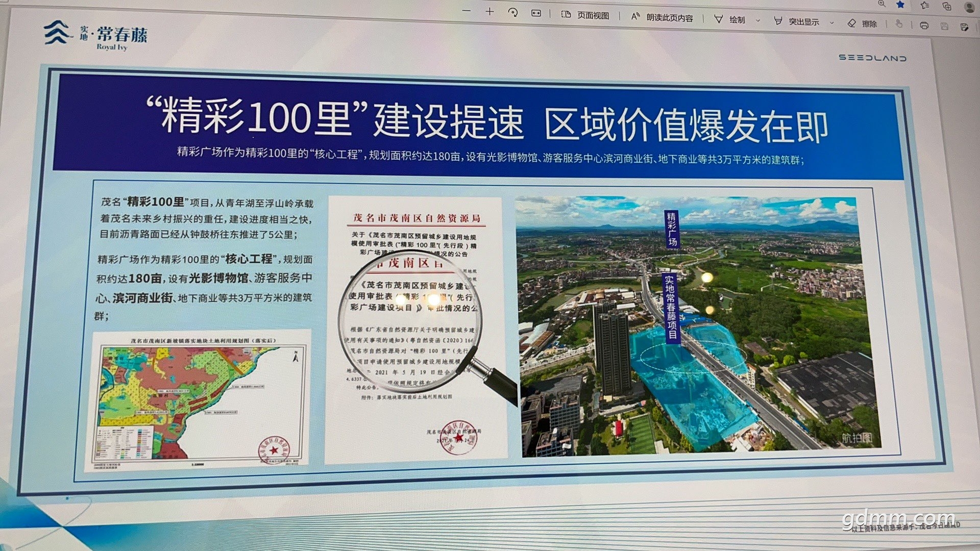Expand the 绘制 draw options dropdown
The height and width of the screenshot is (551, 980).
click(758, 21)
